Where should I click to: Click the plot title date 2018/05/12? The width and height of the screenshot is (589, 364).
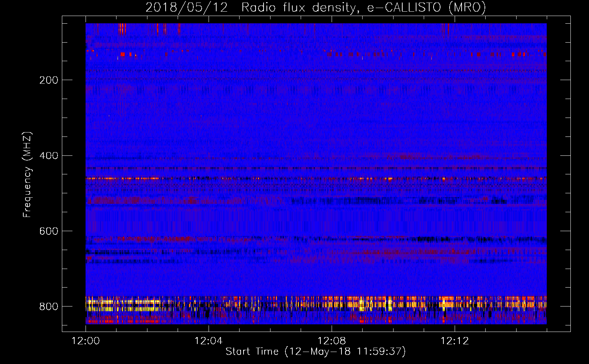pyautogui.click(x=187, y=7)
